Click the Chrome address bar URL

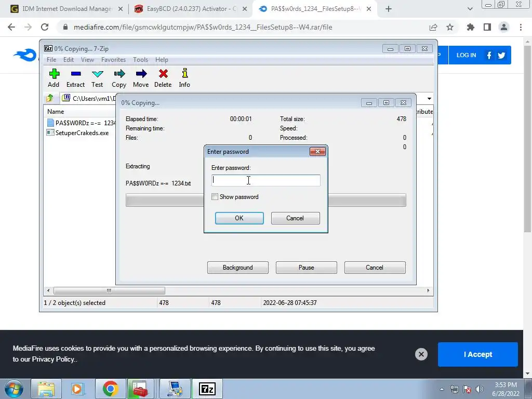click(x=203, y=27)
